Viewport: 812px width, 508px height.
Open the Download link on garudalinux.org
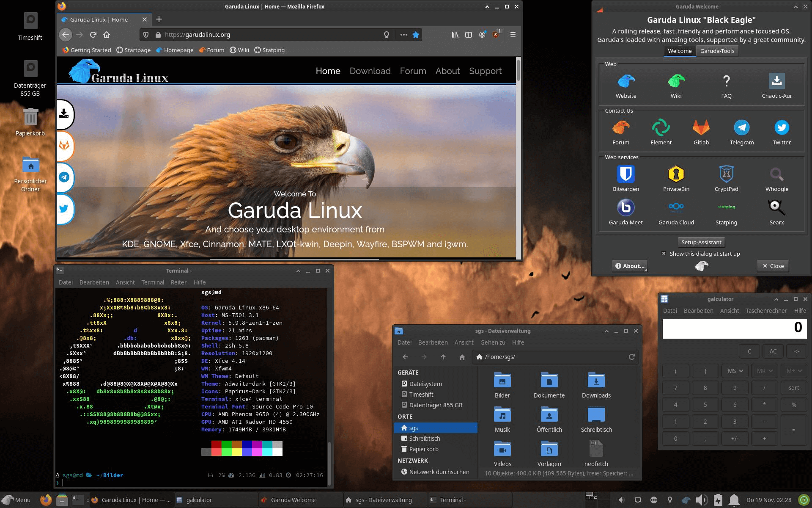[370, 71]
